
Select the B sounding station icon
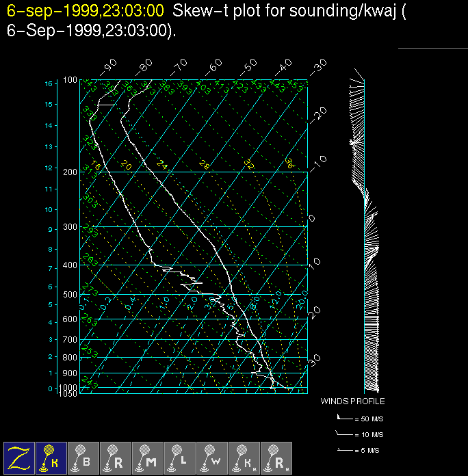[83, 458]
